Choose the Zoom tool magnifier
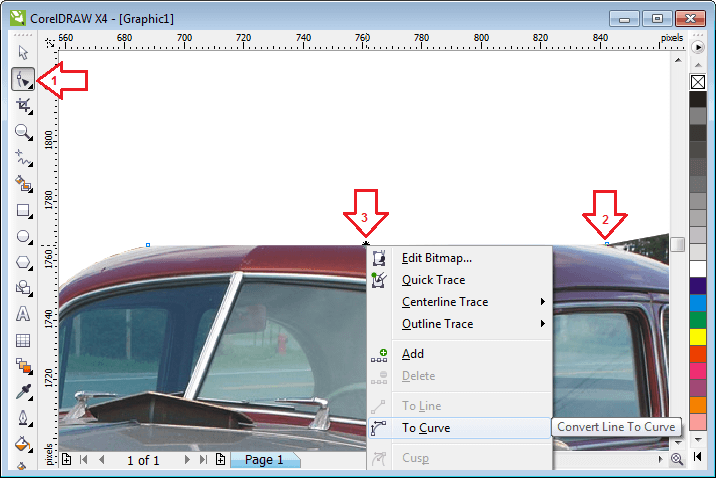The image size is (716, 478). point(23,131)
